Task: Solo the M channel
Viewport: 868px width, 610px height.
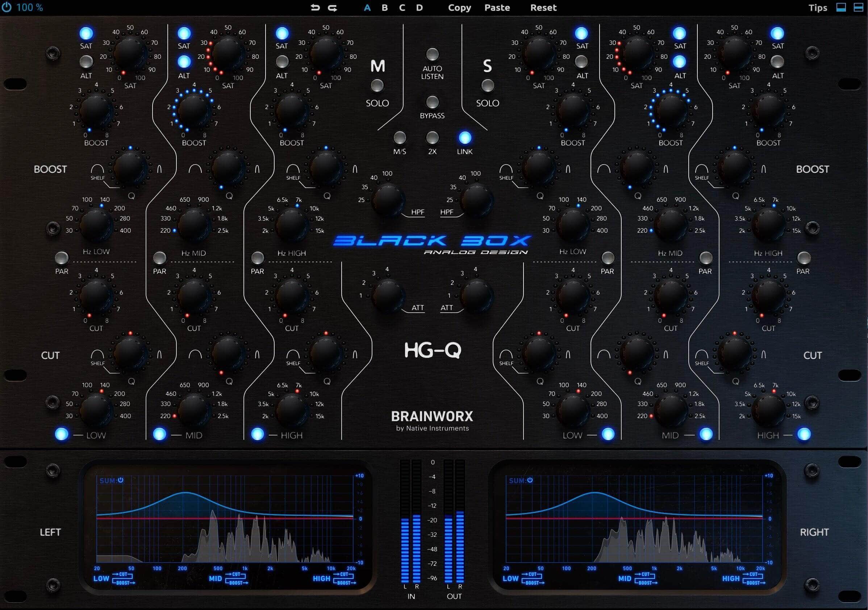Action: (x=377, y=86)
